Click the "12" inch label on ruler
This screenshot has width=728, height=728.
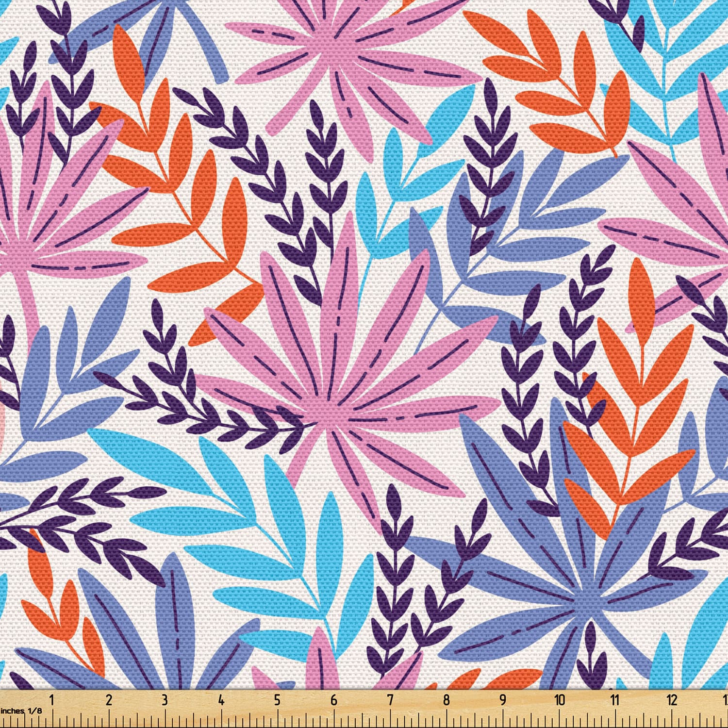pyautogui.click(x=672, y=700)
